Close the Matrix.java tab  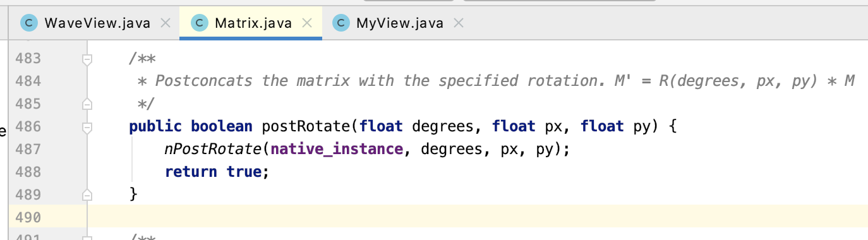pyautogui.click(x=307, y=23)
